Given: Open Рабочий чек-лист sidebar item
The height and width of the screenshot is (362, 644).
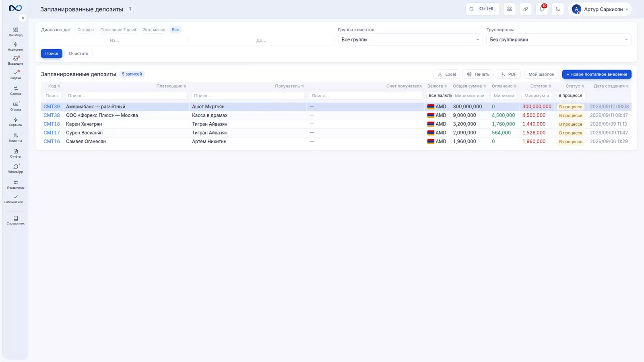Looking at the screenshot, I should click(x=15, y=199).
